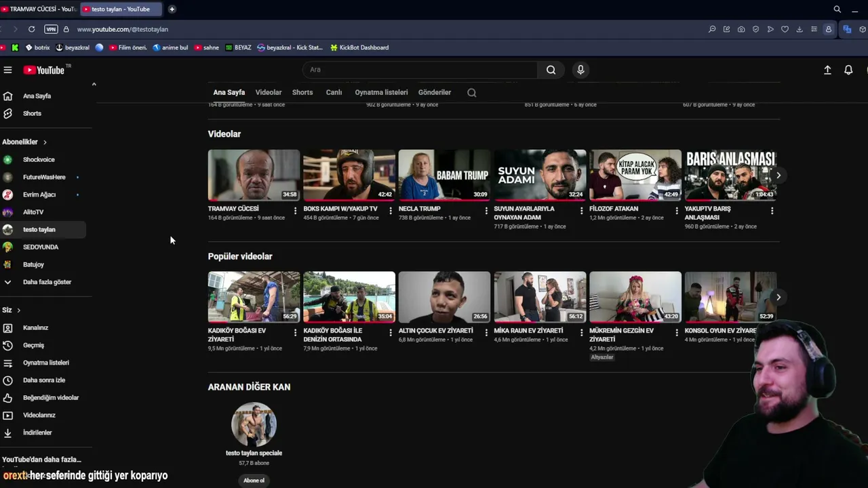Screen dimensions: 868x488
Task: Expand the Siz section chevron
Action: 18,310
